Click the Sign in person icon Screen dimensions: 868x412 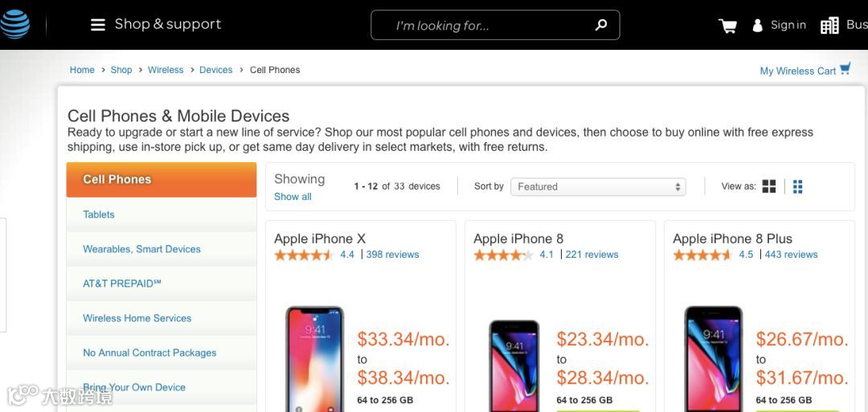(x=757, y=26)
